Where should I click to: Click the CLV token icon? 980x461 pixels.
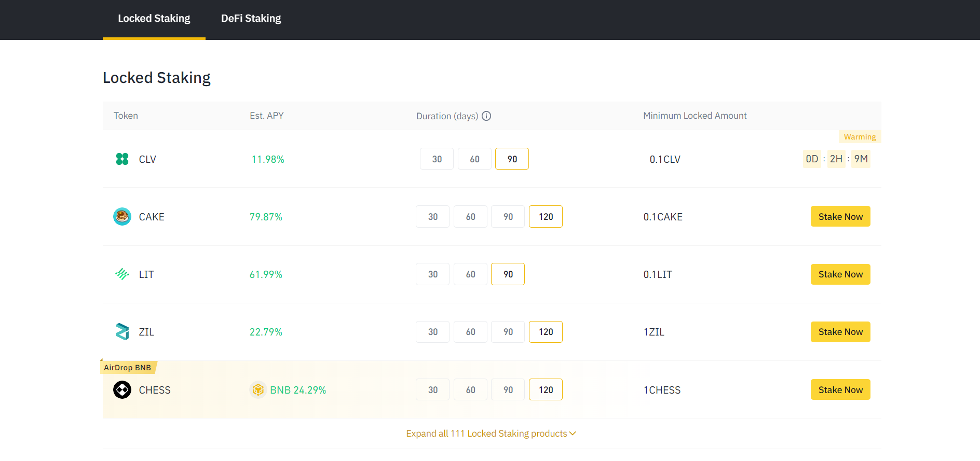click(122, 159)
